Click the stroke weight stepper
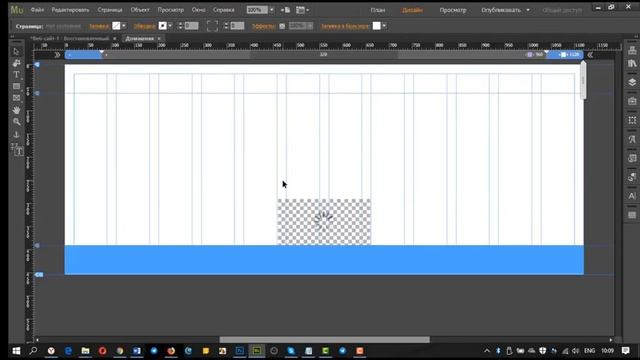Image resolution: width=640 pixels, height=360 pixels. [180, 26]
